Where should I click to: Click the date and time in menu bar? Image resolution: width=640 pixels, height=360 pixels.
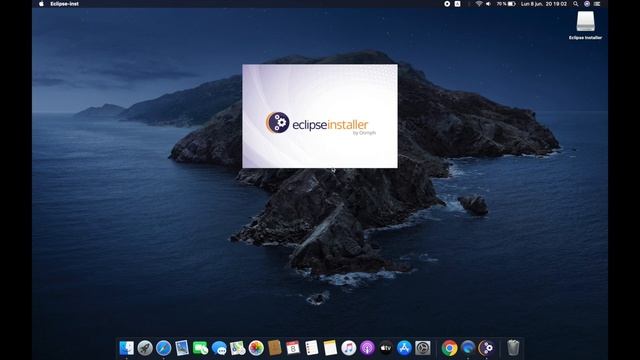[544, 4]
